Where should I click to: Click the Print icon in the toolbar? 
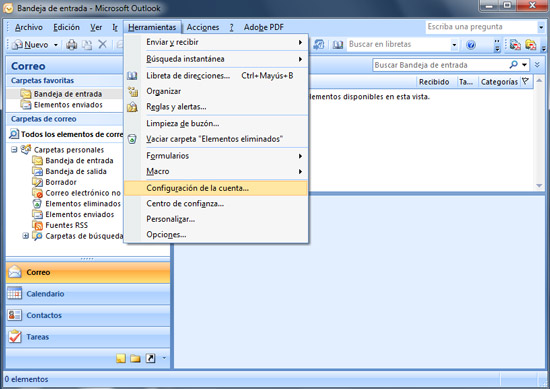point(72,45)
